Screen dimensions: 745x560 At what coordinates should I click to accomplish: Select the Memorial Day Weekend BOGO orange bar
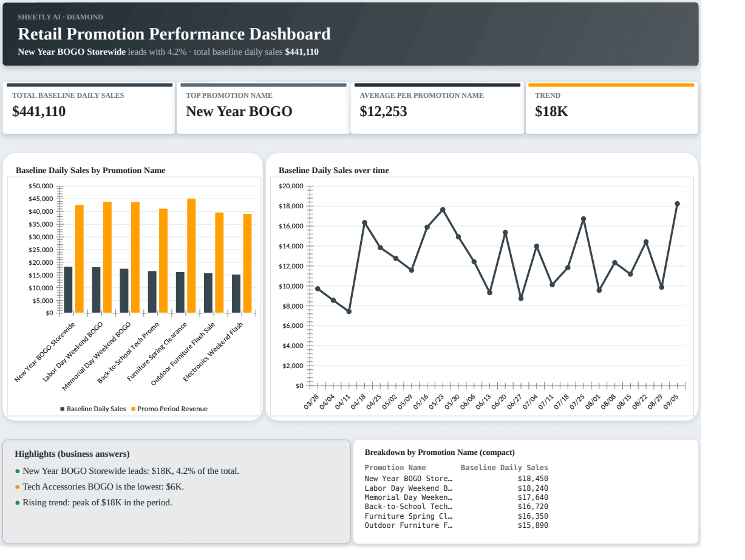[135, 258]
